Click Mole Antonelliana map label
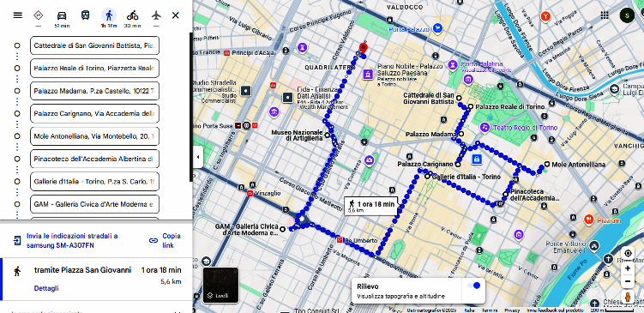 [578, 165]
